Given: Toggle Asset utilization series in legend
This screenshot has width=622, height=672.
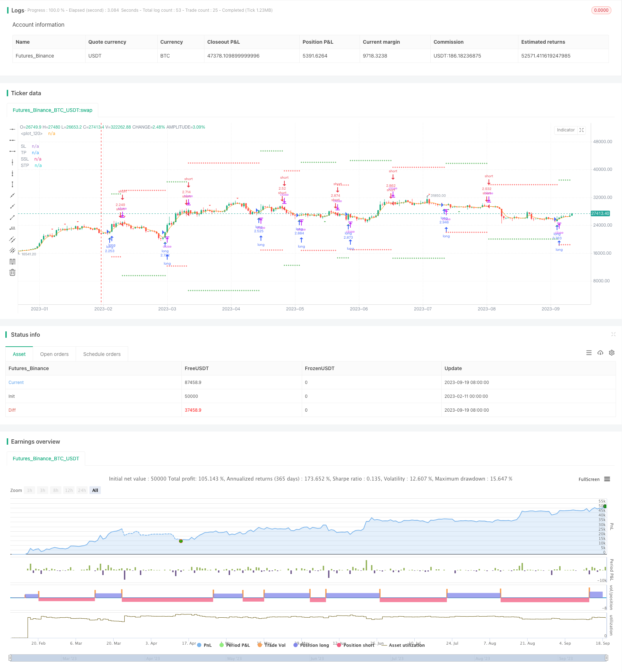Looking at the screenshot, I should 403,645.
